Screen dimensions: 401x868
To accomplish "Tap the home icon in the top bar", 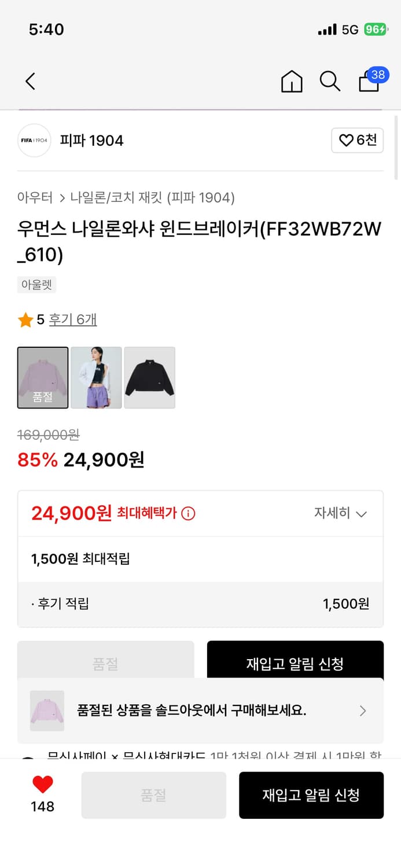I will tap(292, 82).
